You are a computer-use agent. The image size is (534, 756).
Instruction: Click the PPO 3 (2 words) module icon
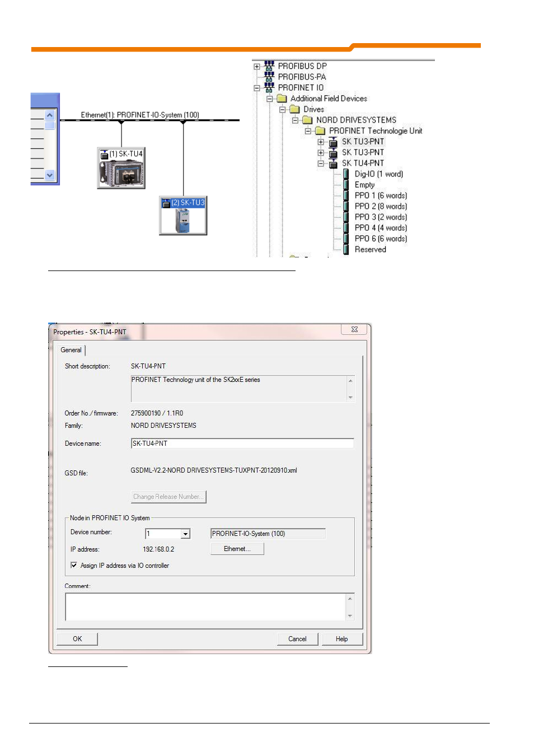pyautogui.click(x=346, y=217)
